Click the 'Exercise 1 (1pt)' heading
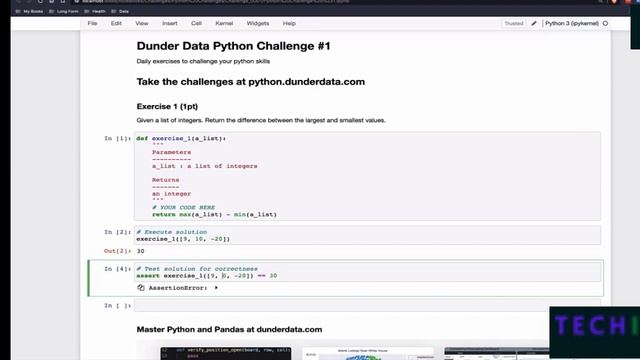 167,106
